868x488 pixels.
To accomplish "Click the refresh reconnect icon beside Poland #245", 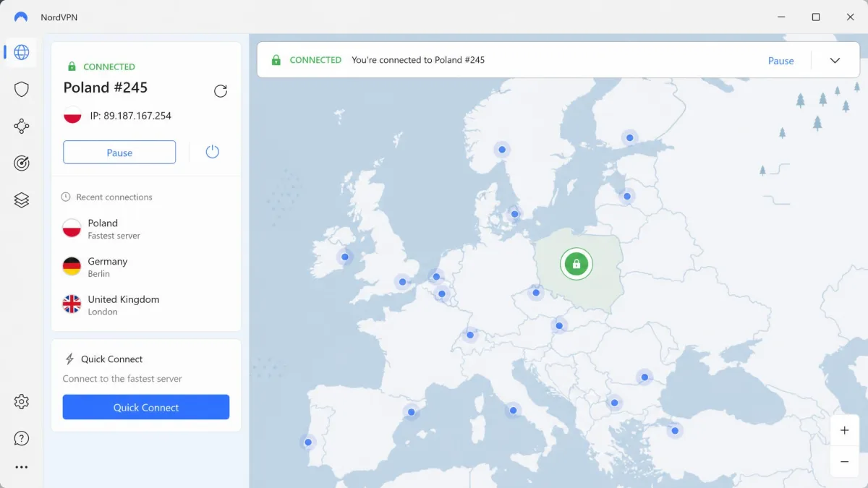I will (221, 91).
